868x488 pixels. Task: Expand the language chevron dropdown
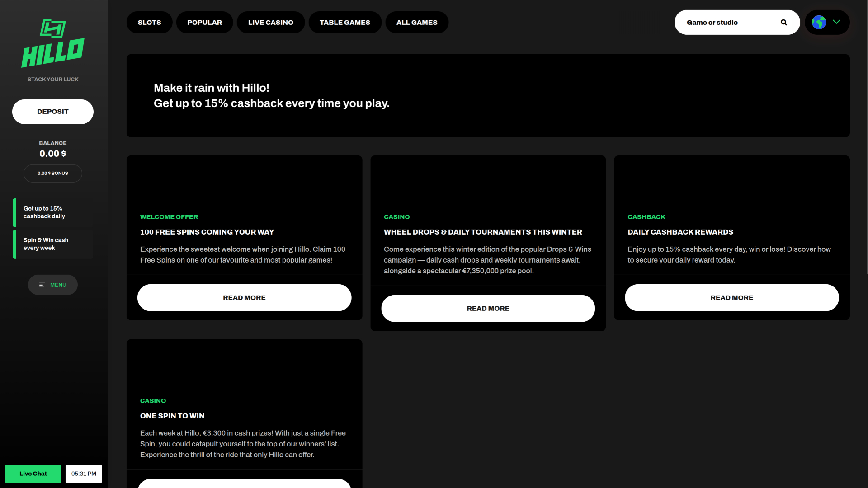coord(836,22)
